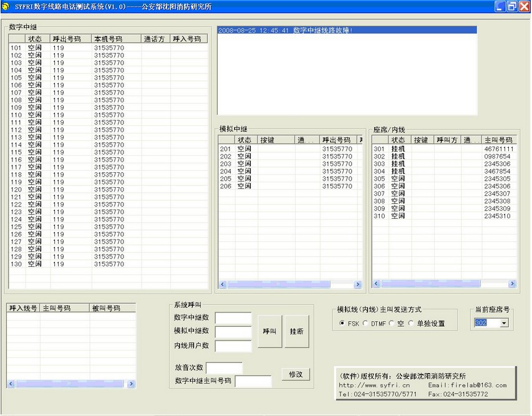Click the 呼入号码 column header in 数字中继

tap(188, 39)
